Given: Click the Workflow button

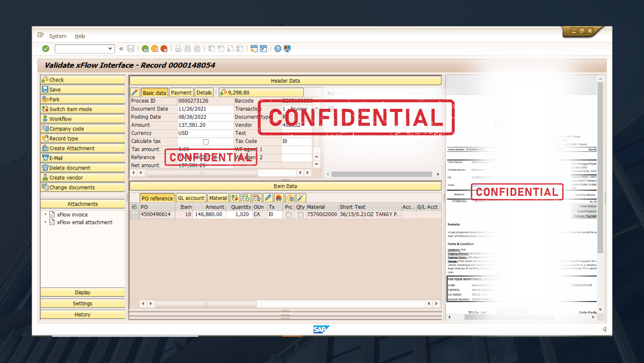Looking at the screenshot, I should coord(82,119).
